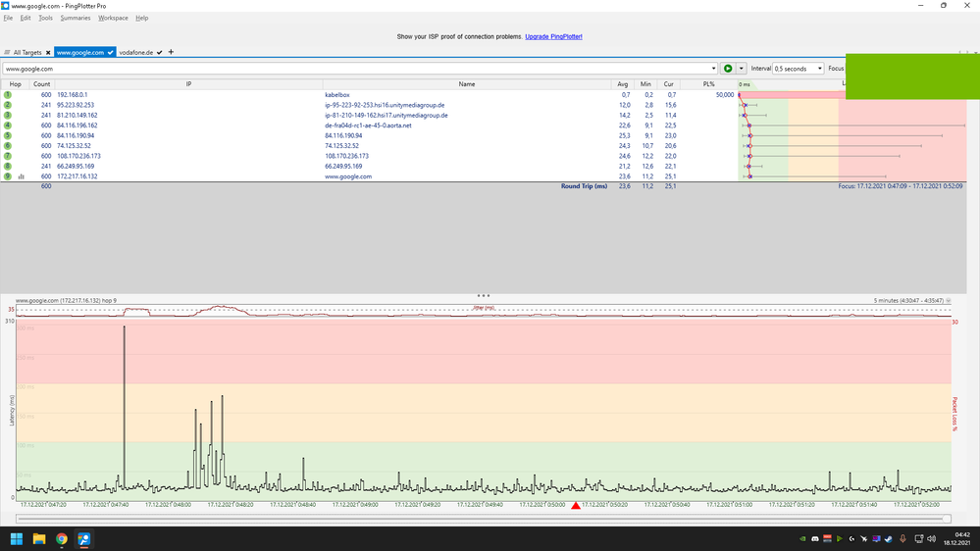Sort by the Hop column header
980x551 pixels.
15,84
